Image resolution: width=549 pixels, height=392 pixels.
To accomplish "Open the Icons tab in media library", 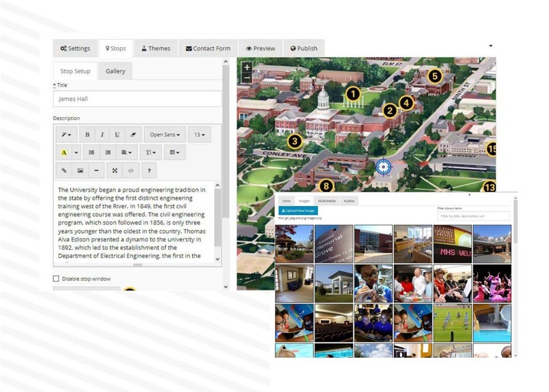I will [286, 200].
